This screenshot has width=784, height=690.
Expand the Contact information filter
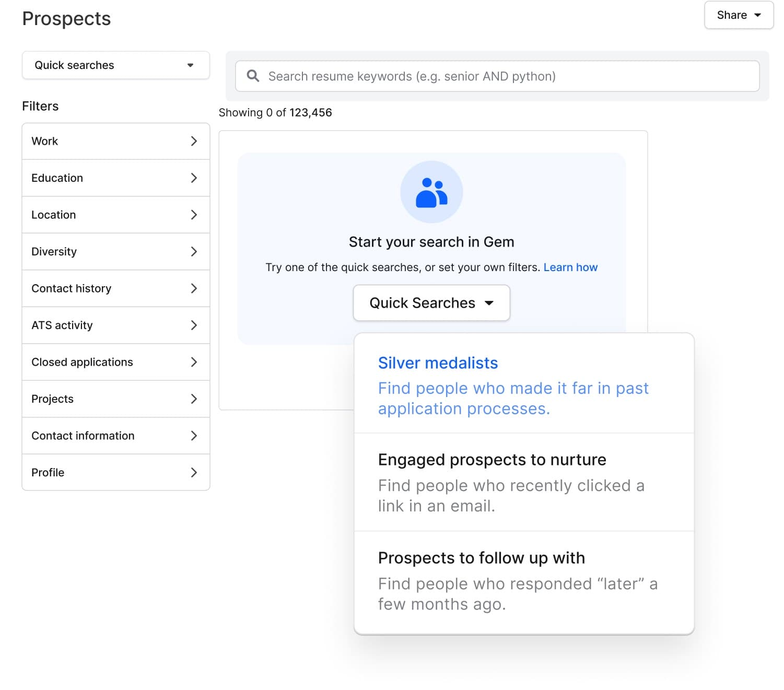tap(115, 436)
